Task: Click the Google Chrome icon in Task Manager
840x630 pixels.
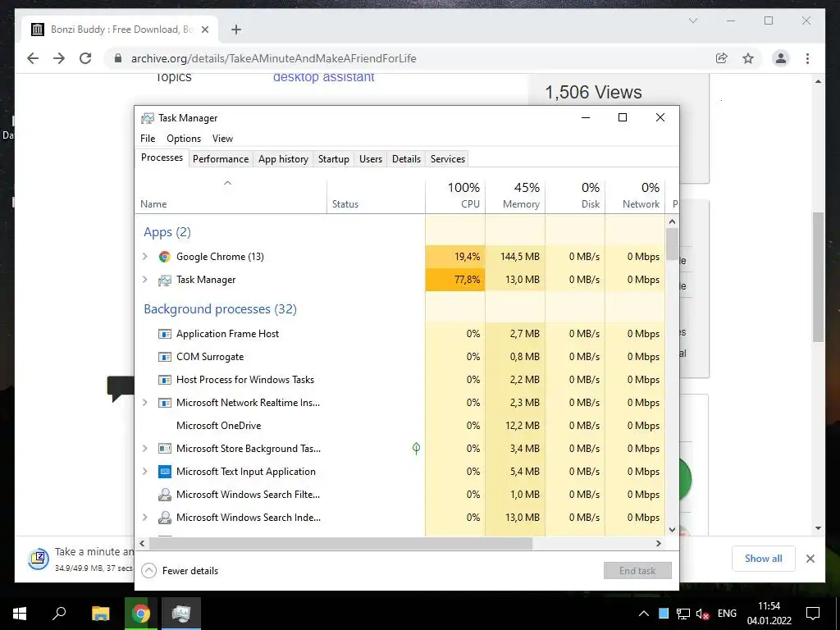Action: coord(164,257)
